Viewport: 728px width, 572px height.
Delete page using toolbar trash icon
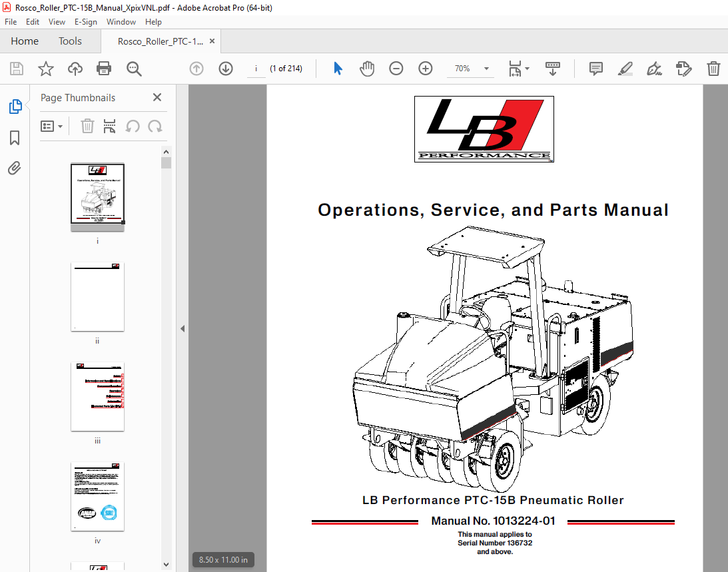(713, 69)
